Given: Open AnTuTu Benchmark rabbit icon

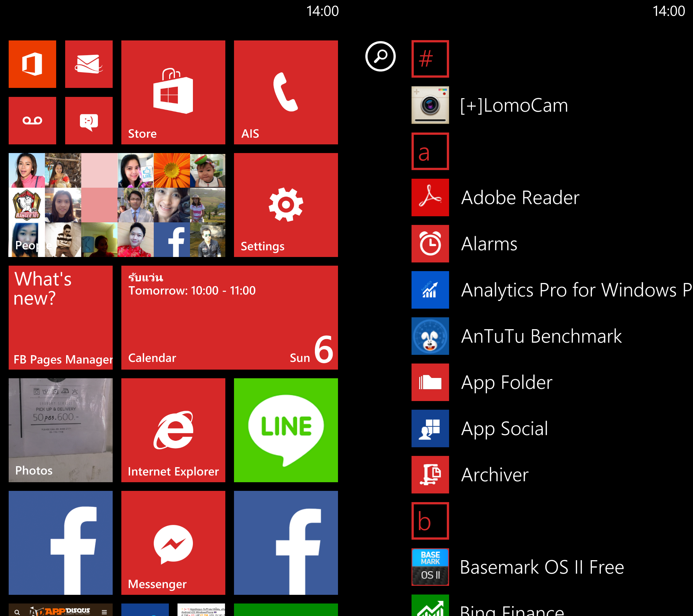Looking at the screenshot, I should pos(430,336).
